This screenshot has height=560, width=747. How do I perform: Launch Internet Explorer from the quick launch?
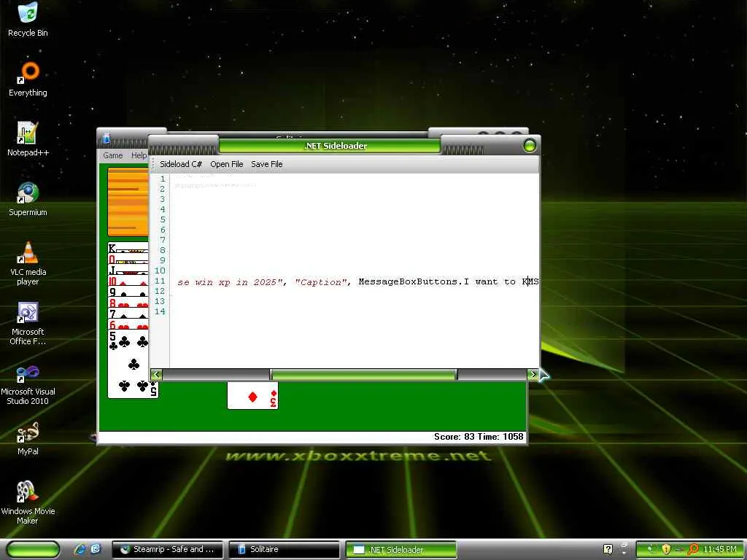click(80, 549)
